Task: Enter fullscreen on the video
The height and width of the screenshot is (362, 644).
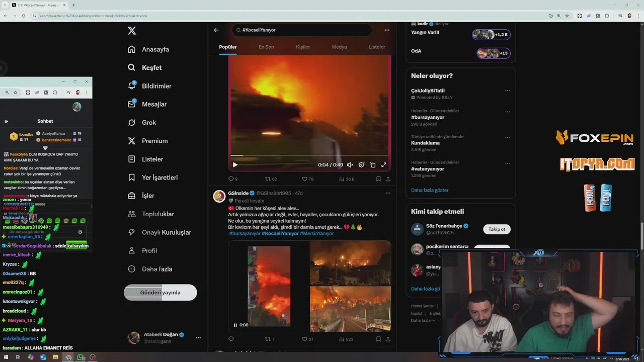Action: [x=384, y=165]
